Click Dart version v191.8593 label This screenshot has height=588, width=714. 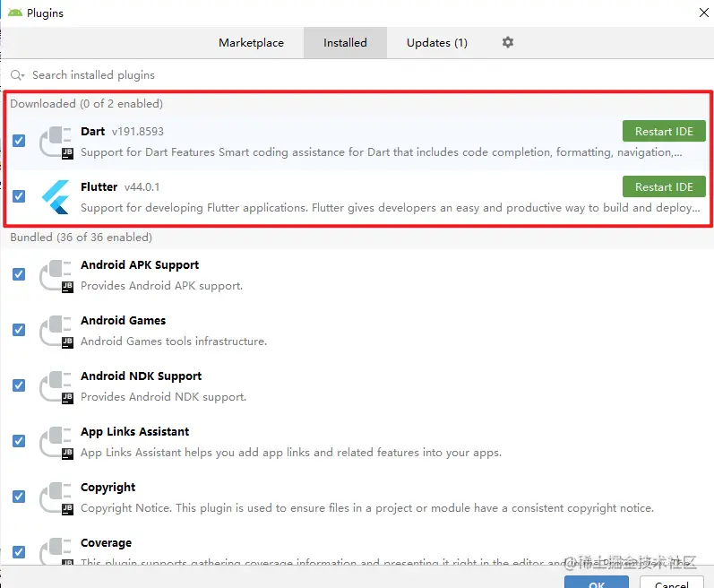tap(138, 132)
